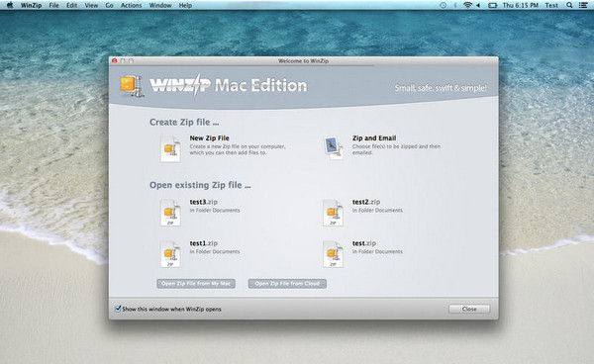Click the Close button in welcome window

tap(469, 309)
